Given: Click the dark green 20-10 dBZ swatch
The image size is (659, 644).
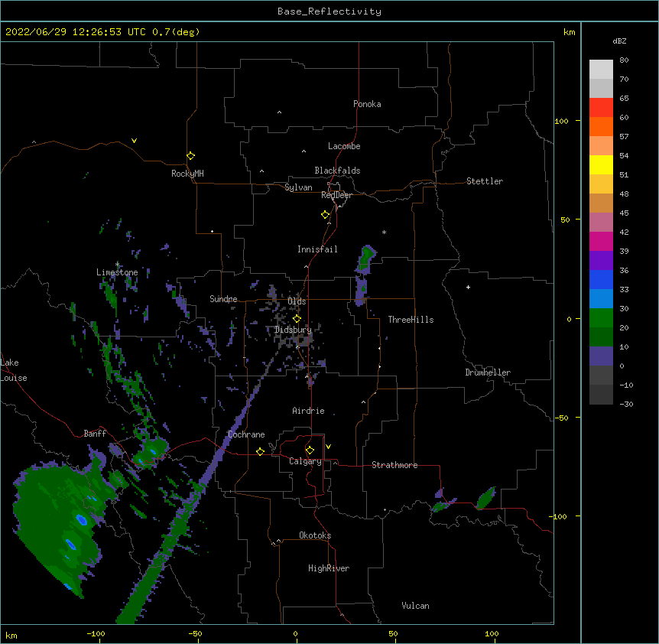Looking at the screenshot, I should tap(601, 337).
